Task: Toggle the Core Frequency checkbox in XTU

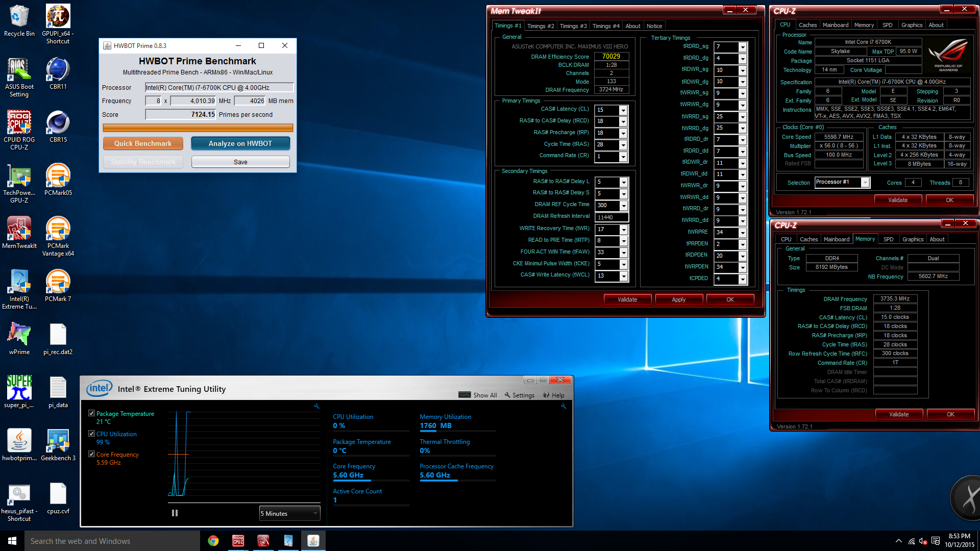Action: (x=91, y=454)
